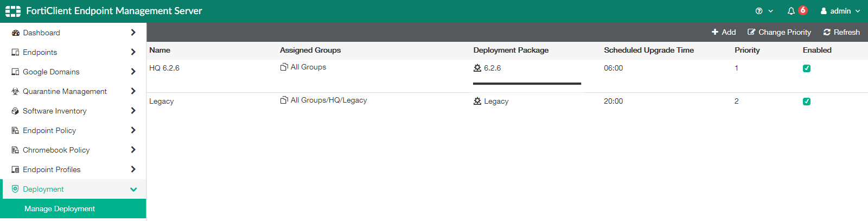
Task: Click the Refresh button label
Action: pyautogui.click(x=847, y=32)
